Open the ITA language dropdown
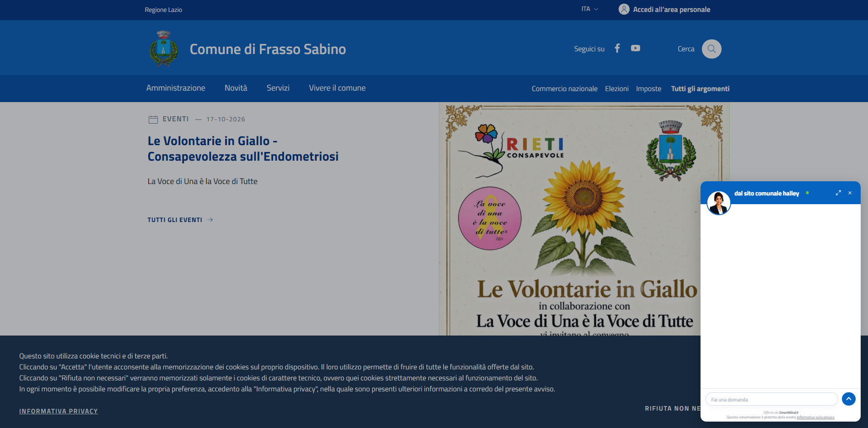The height and width of the screenshot is (428, 868). [590, 9]
